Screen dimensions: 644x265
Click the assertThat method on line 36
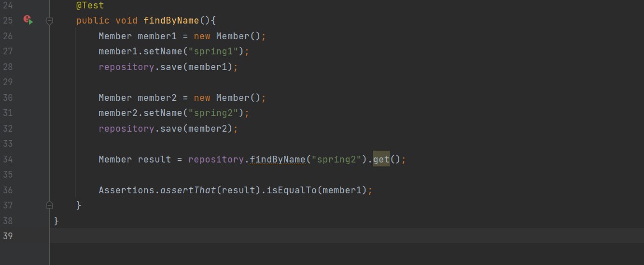pyautogui.click(x=188, y=190)
